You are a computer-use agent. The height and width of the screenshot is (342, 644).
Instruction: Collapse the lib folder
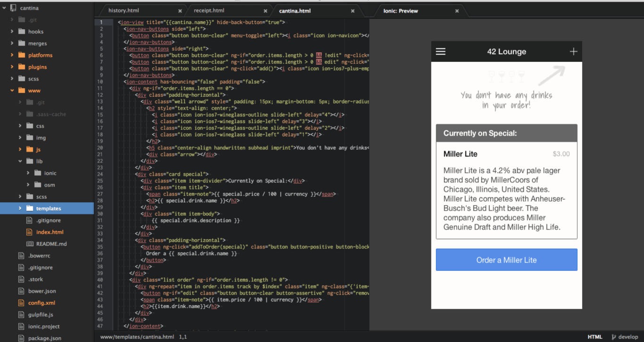[20, 161]
